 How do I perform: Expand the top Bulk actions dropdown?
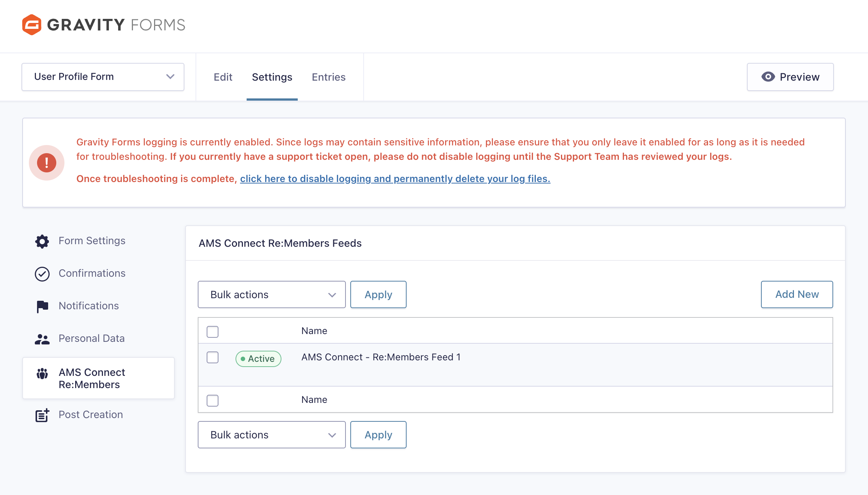coord(272,294)
